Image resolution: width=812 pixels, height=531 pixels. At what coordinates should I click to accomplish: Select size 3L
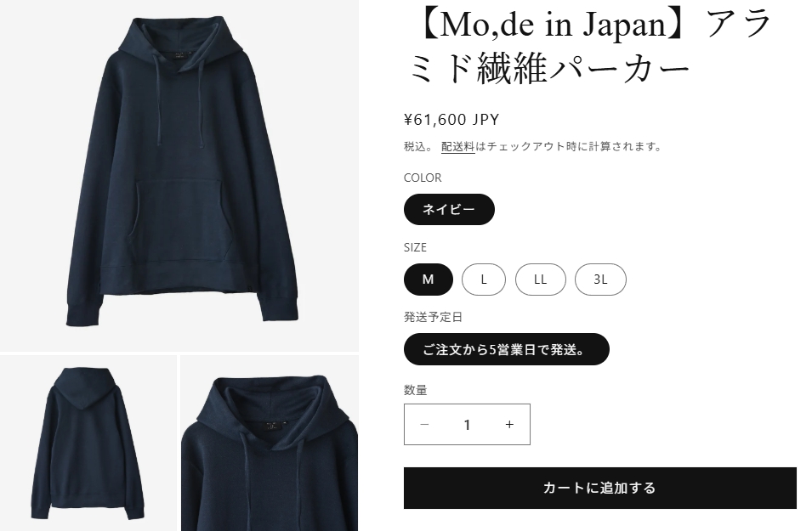(600, 280)
